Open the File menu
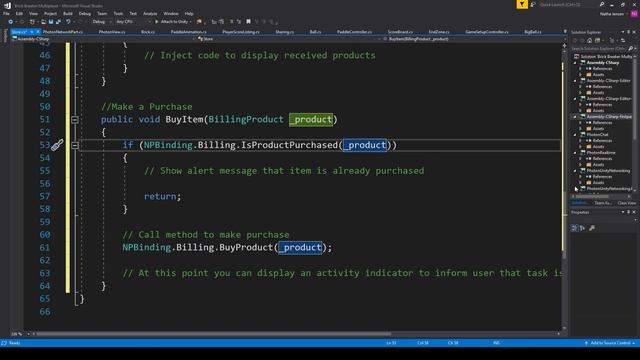 [6, 13]
